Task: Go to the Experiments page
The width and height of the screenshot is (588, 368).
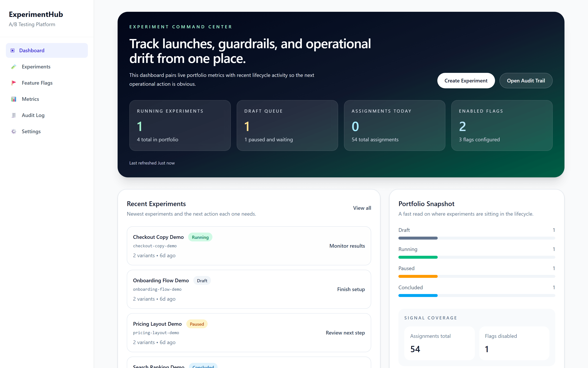Action: pos(47,67)
